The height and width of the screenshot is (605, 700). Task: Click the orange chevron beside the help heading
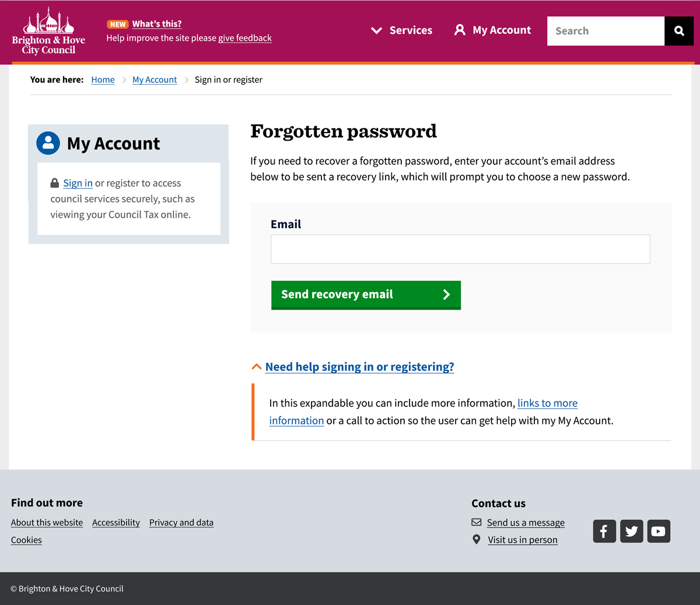[x=256, y=367]
